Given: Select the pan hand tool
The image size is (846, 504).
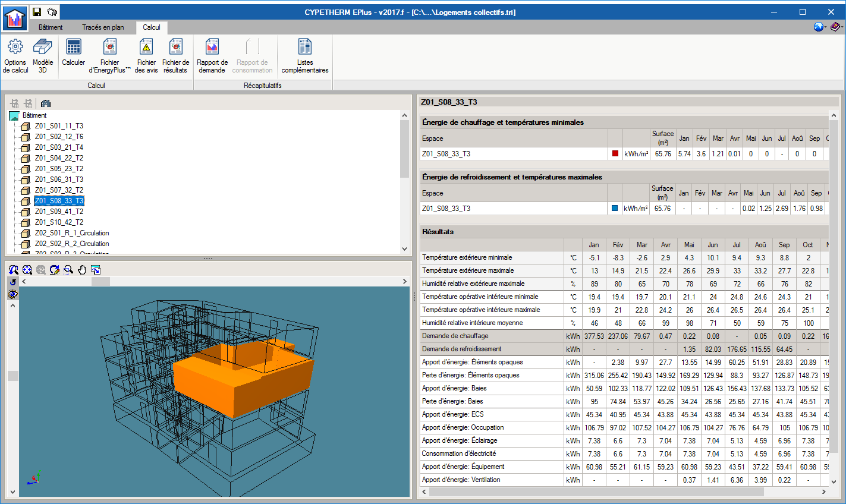Looking at the screenshot, I should [82, 270].
